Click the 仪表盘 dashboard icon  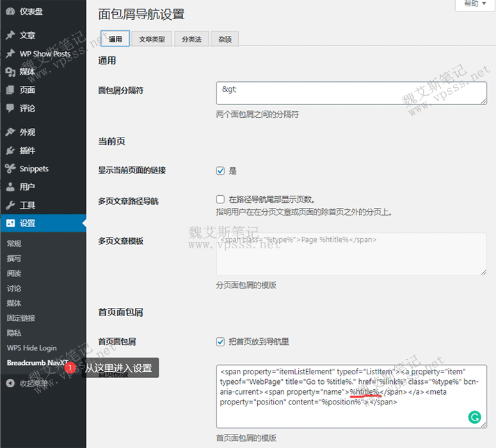tap(10, 12)
